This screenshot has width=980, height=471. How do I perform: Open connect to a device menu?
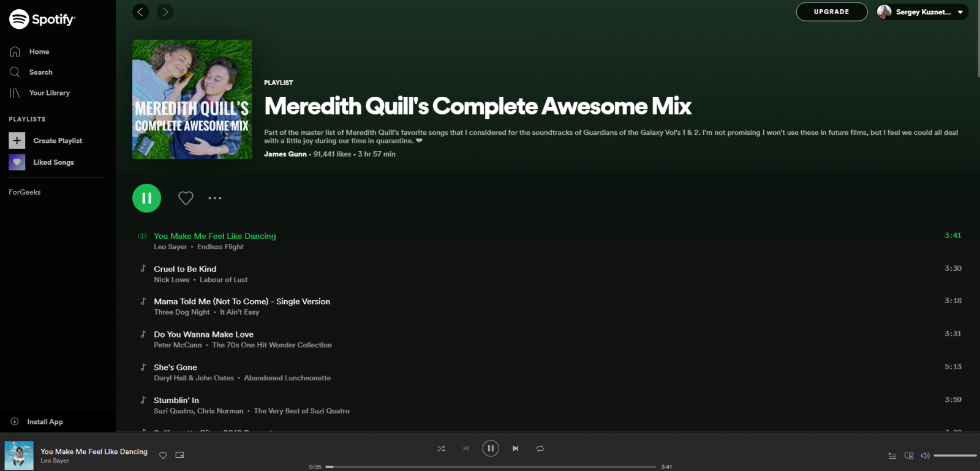(x=909, y=456)
